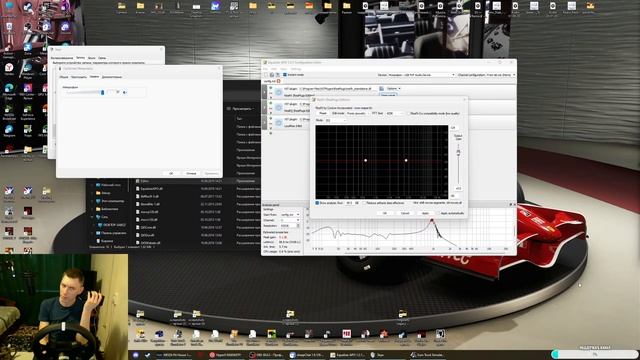Click the New file icon in Equalizer APO toolbar
This screenshot has height=360, width=640.
[266, 75]
